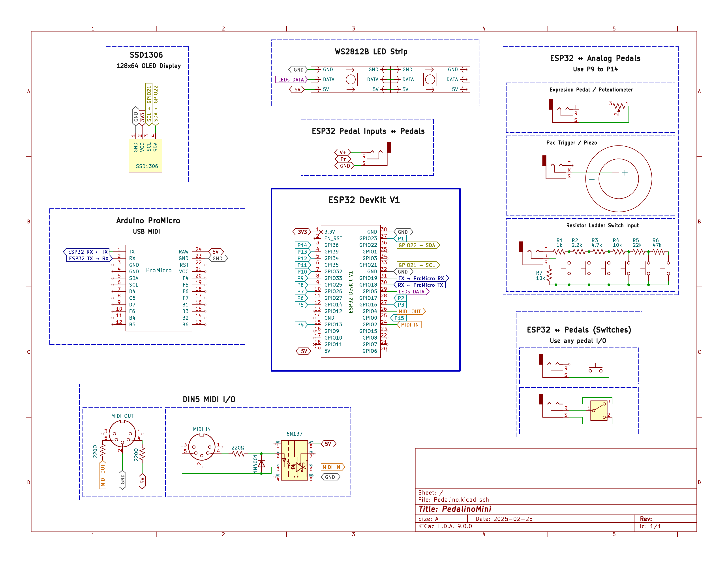This screenshot has width=728, height=563.
Task: Click the 'ESP32 DevKit V1' title
Action: click(364, 200)
